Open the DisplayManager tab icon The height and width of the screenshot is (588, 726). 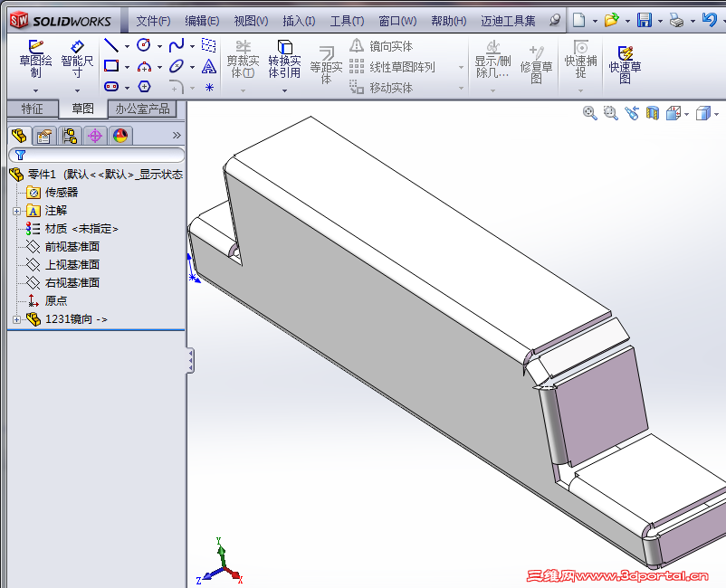click(x=120, y=136)
